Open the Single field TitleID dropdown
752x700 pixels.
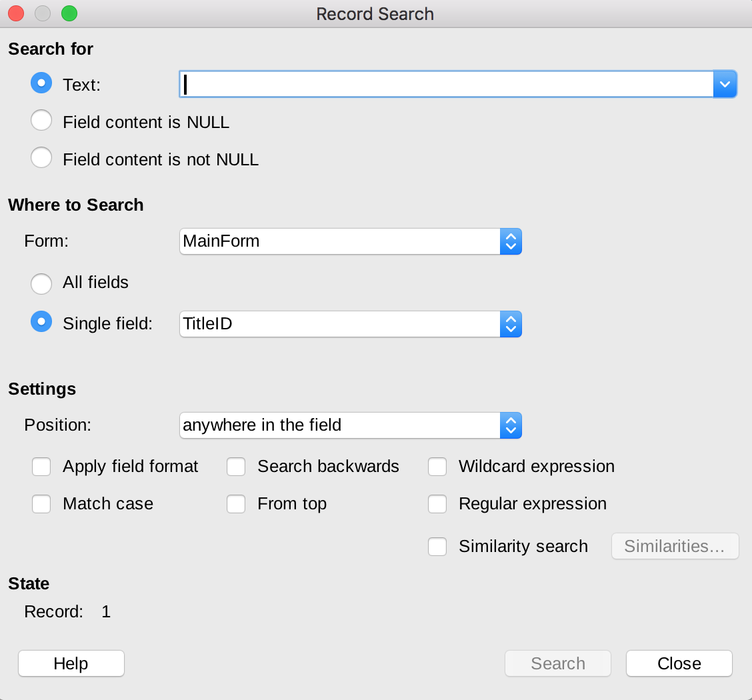point(350,324)
